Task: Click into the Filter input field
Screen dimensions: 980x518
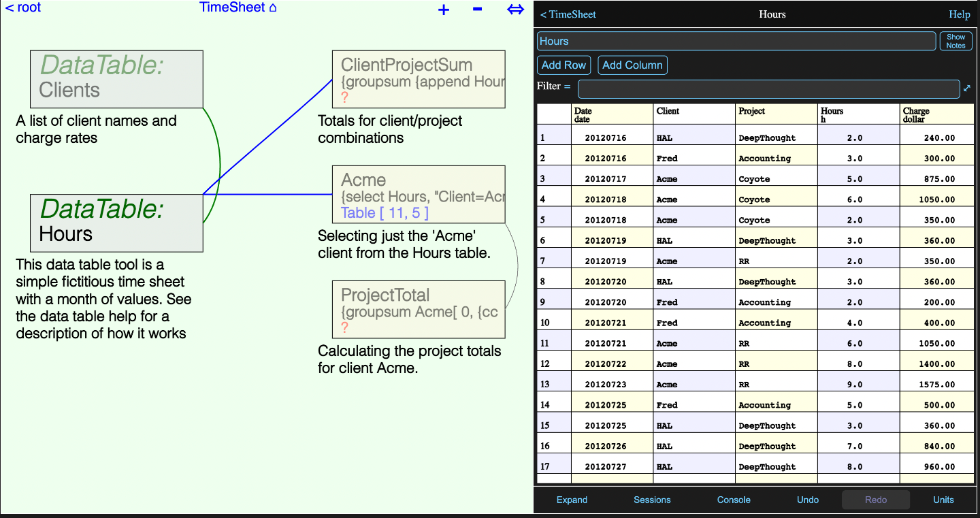Action: (x=768, y=89)
